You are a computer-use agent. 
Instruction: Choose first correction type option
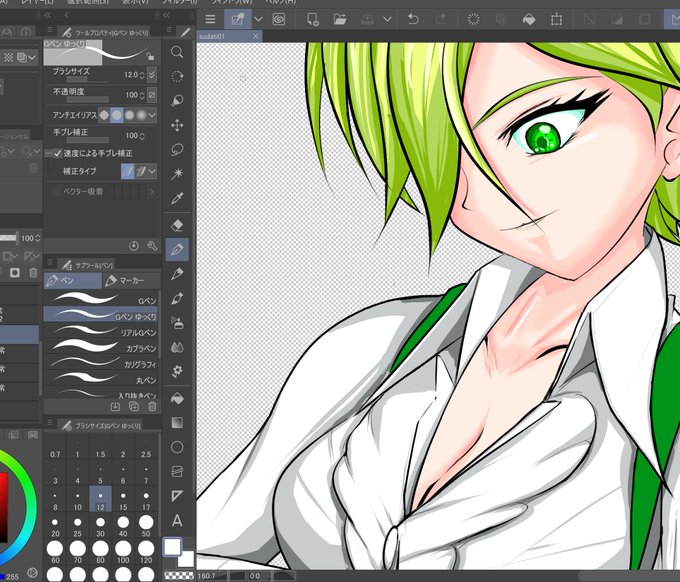pyautogui.click(x=128, y=171)
